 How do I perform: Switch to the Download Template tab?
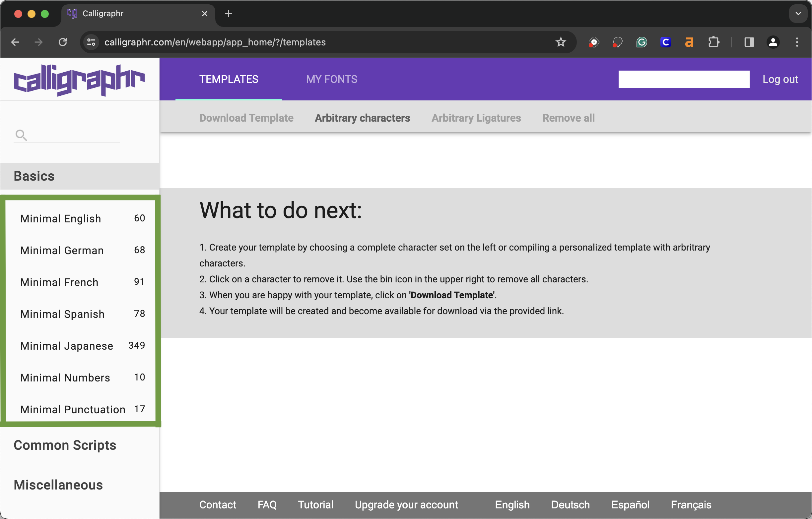[246, 118]
